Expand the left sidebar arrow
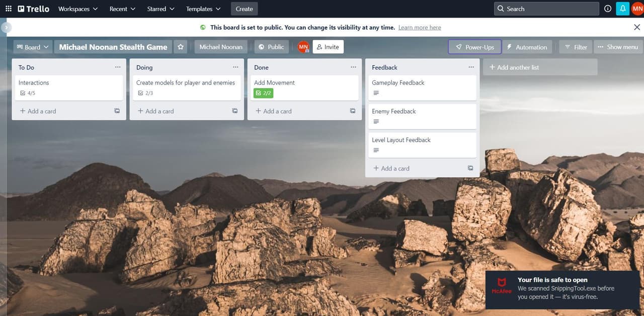Screen dimensions: 644x316 tap(6, 28)
